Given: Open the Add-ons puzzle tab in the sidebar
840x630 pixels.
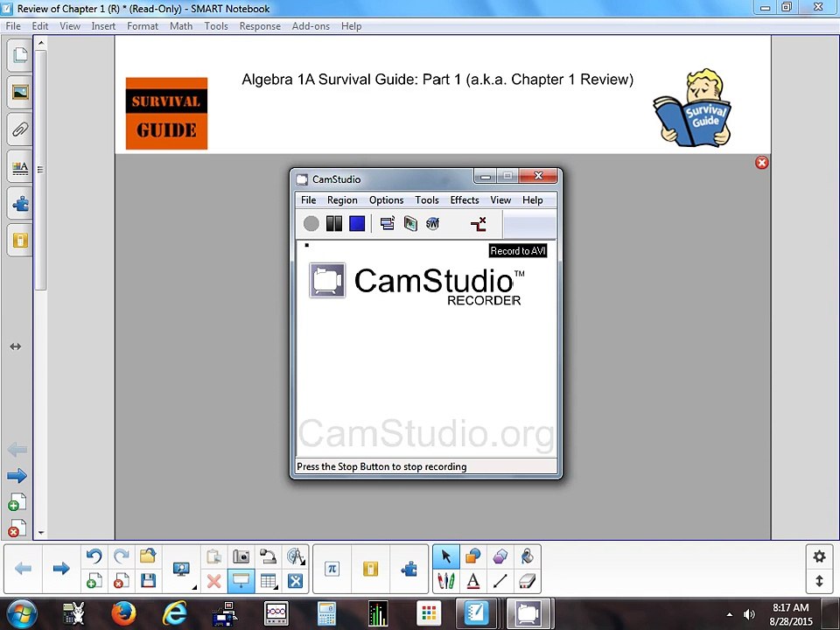Looking at the screenshot, I should 20,204.
